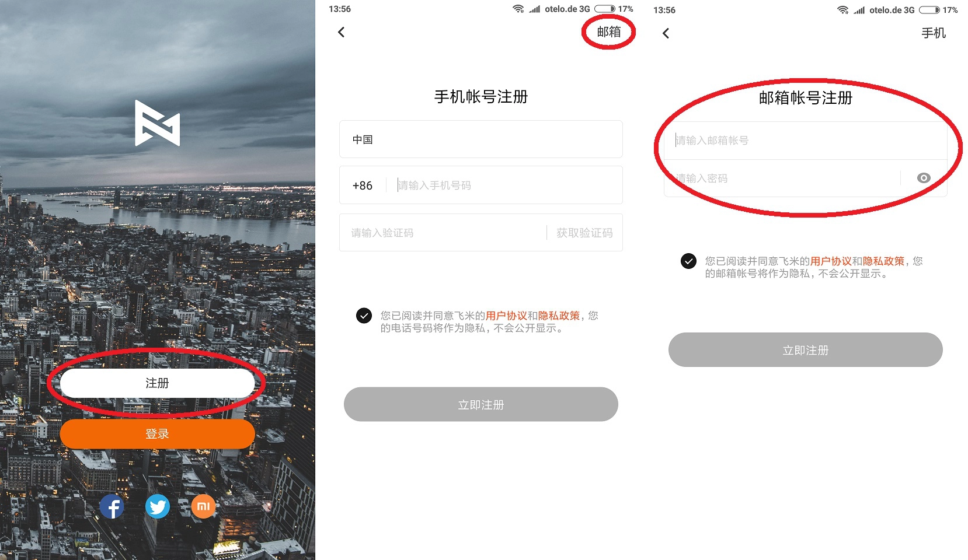Open the 中国 country selector
Screen dimensions: 968x560
click(x=481, y=139)
